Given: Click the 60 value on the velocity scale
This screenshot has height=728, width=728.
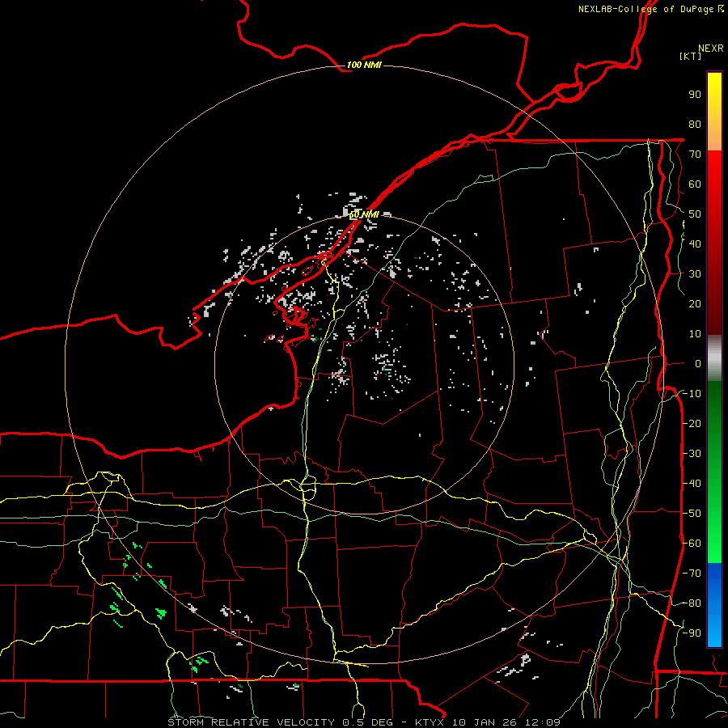Looking at the screenshot, I should pyautogui.click(x=695, y=184).
